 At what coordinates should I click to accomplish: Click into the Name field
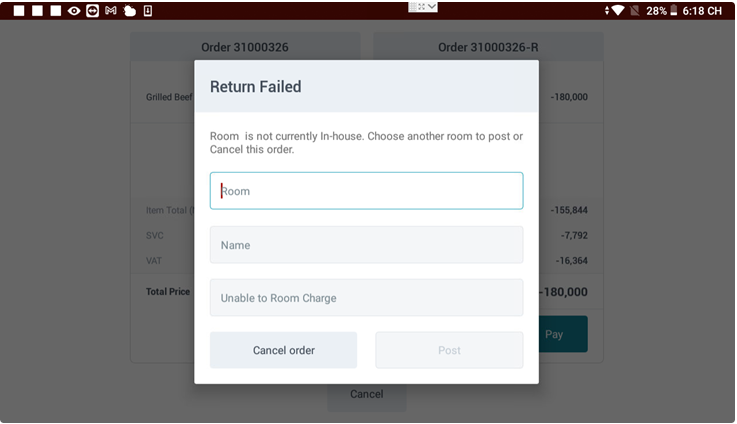tap(366, 245)
